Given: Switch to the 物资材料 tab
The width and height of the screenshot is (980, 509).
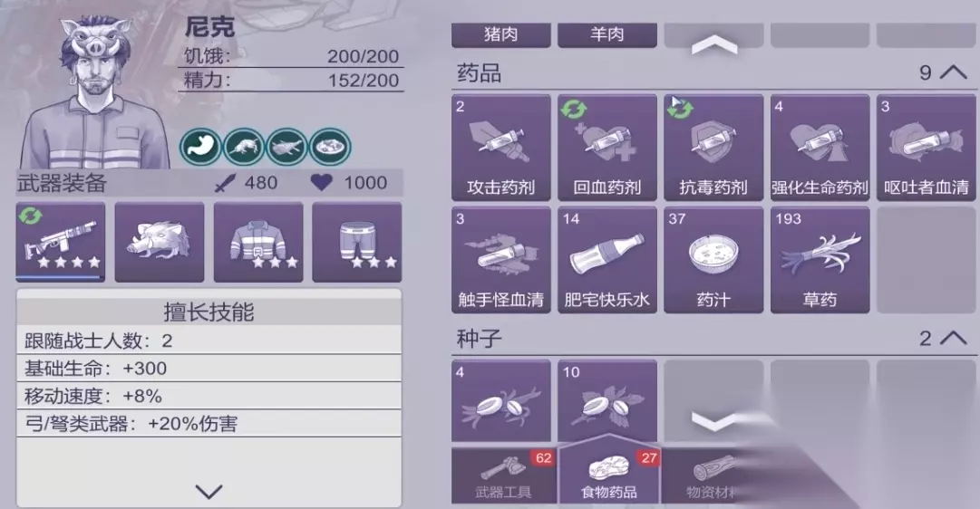Looking at the screenshot, I should tap(713, 475).
